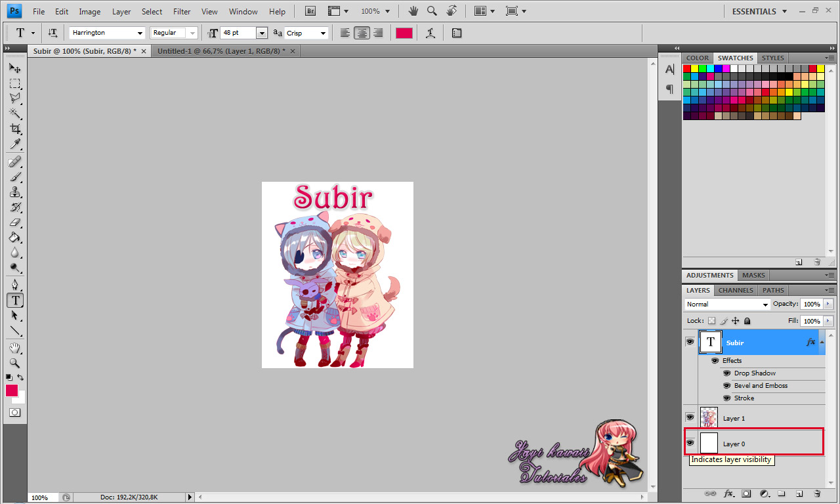Screen dimensions: 840x504
Task: Open the Filter menu
Action: (x=182, y=11)
